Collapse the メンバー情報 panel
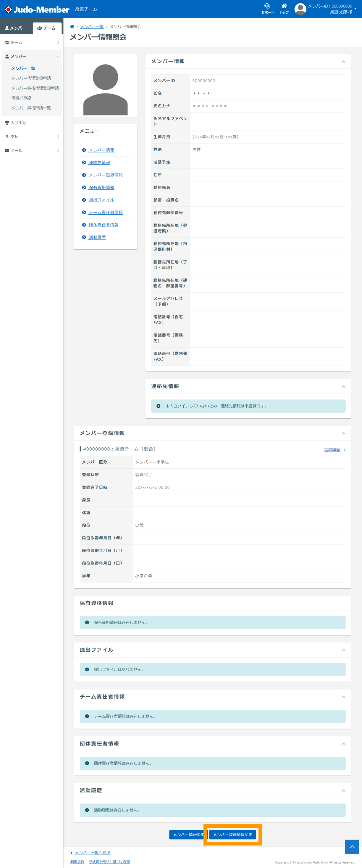Viewport: 362px width, 868px height. tap(343, 62)
